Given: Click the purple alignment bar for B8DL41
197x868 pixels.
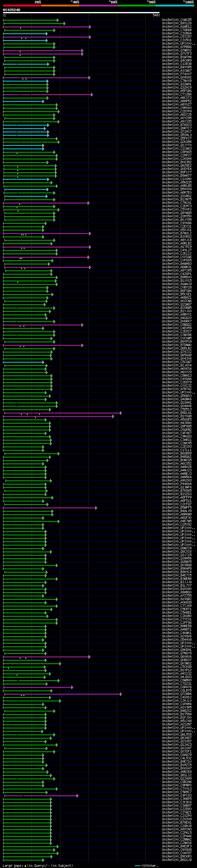Looking at the screenshot, I should pos(63,413).
